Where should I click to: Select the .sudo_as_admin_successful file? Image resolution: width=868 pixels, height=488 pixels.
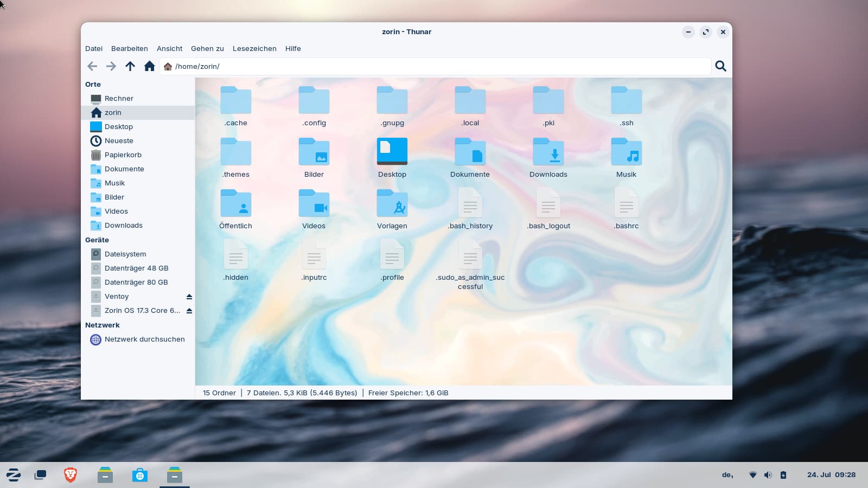point(470,265)
